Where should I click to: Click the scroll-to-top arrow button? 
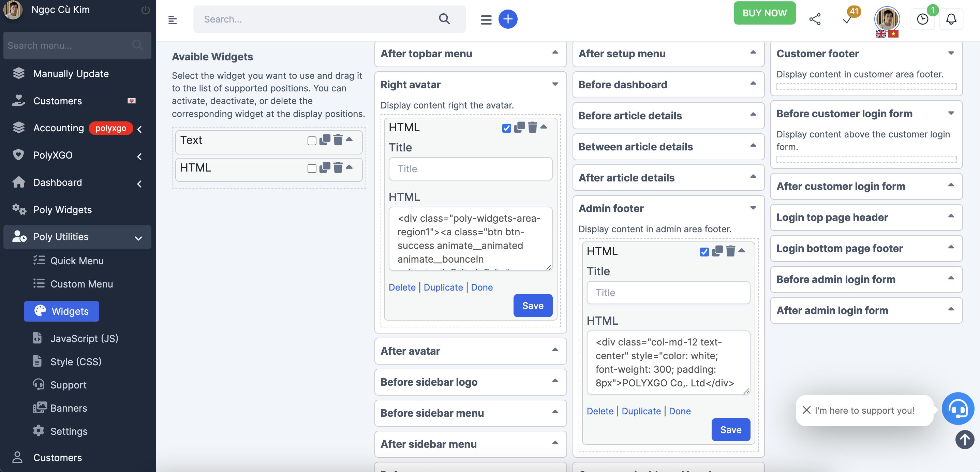tap(964, 440)
